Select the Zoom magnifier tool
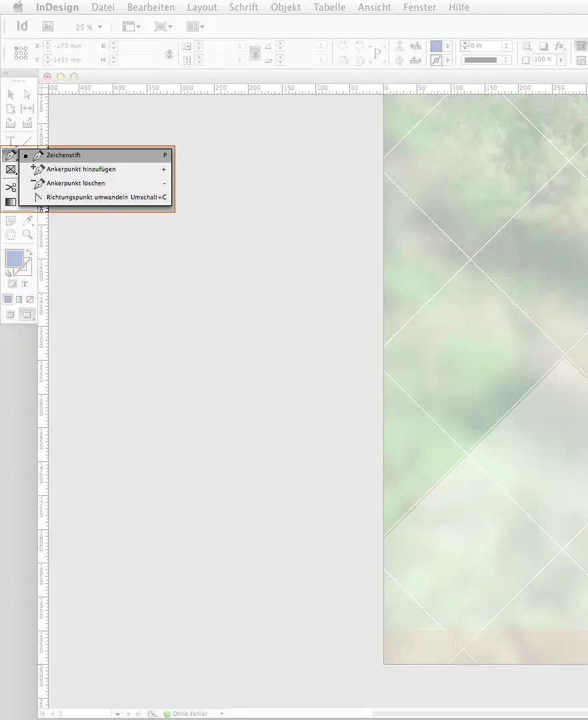Viewport: 588px width, 720px height. [x=27, y=235]
